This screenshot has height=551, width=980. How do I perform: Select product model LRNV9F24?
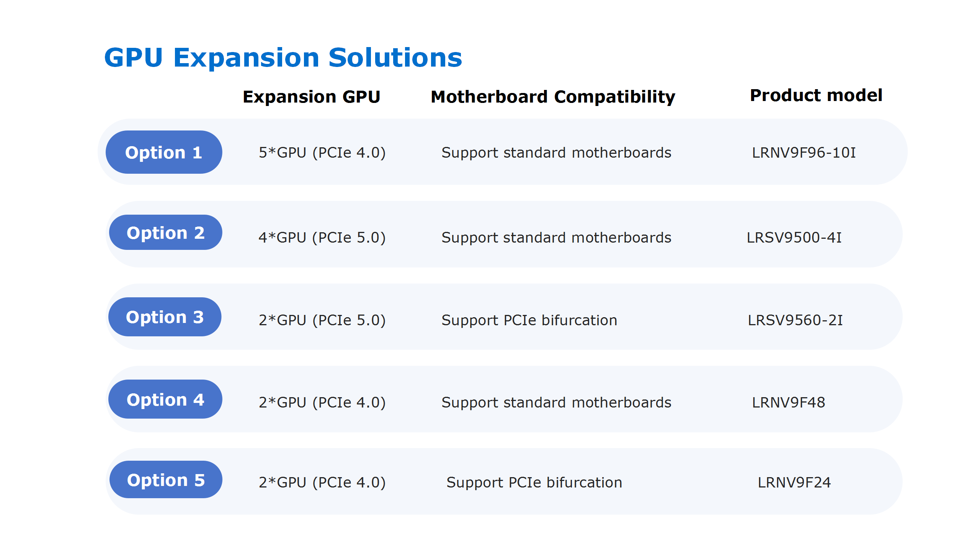click(x=794, y=483)
